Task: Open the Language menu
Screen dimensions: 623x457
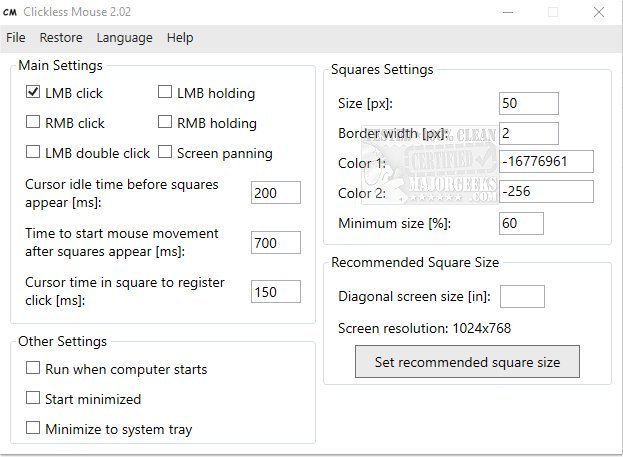Action: 125,38
